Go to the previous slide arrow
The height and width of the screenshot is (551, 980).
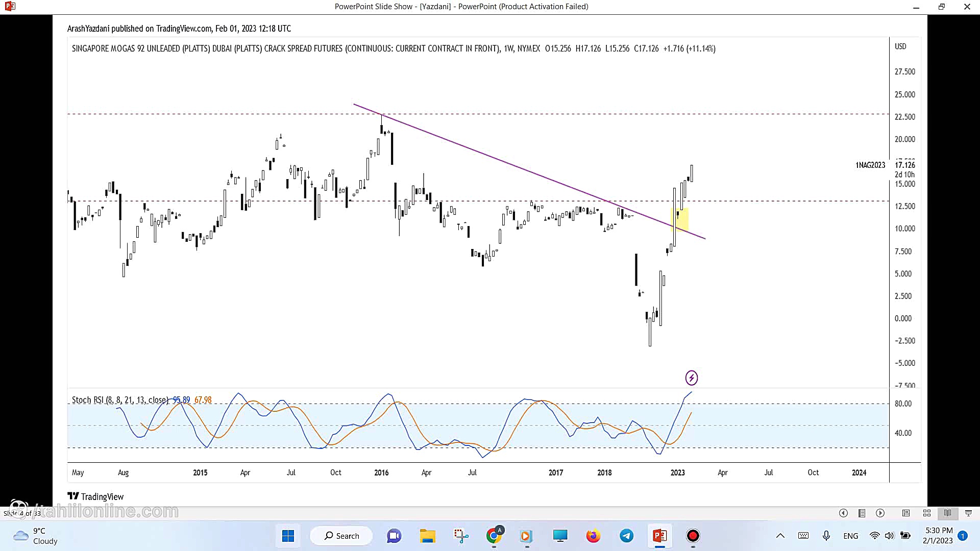(843, 513)
